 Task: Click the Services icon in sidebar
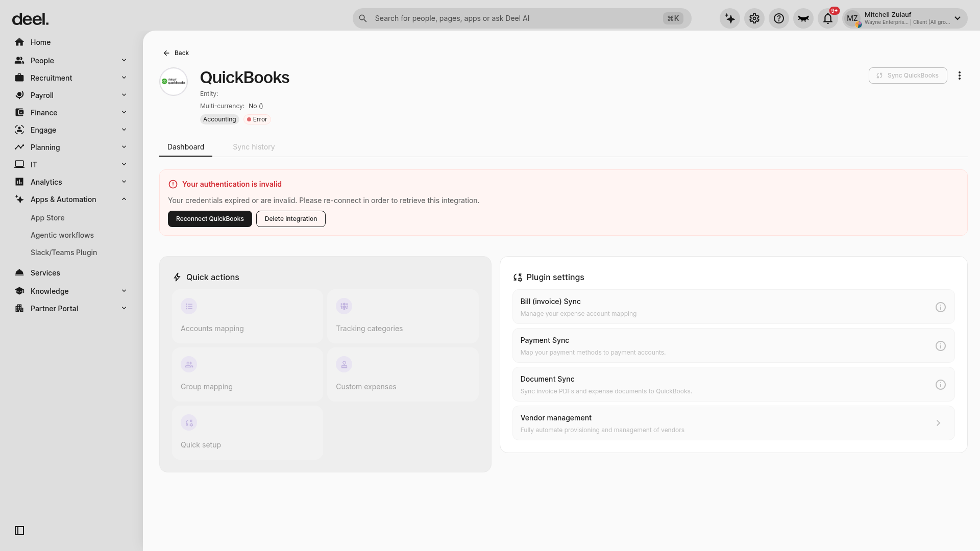point(19,272)
